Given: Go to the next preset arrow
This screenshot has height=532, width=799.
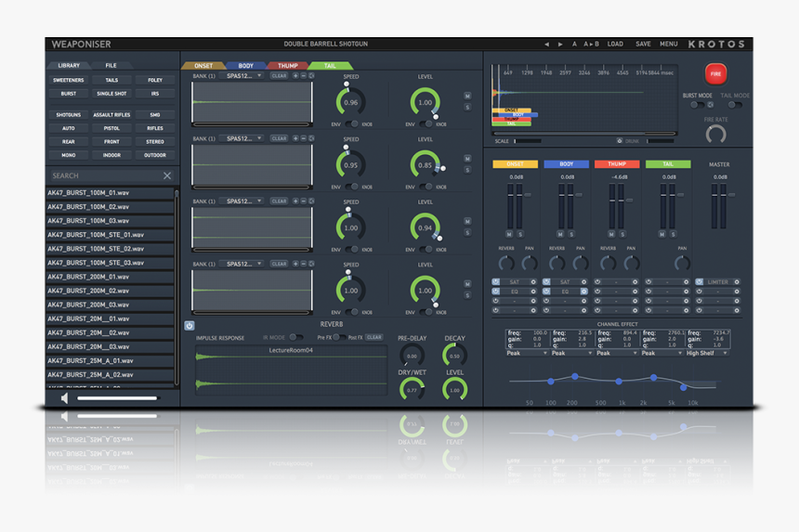Looking at the screenshot, I should [560, 45].
